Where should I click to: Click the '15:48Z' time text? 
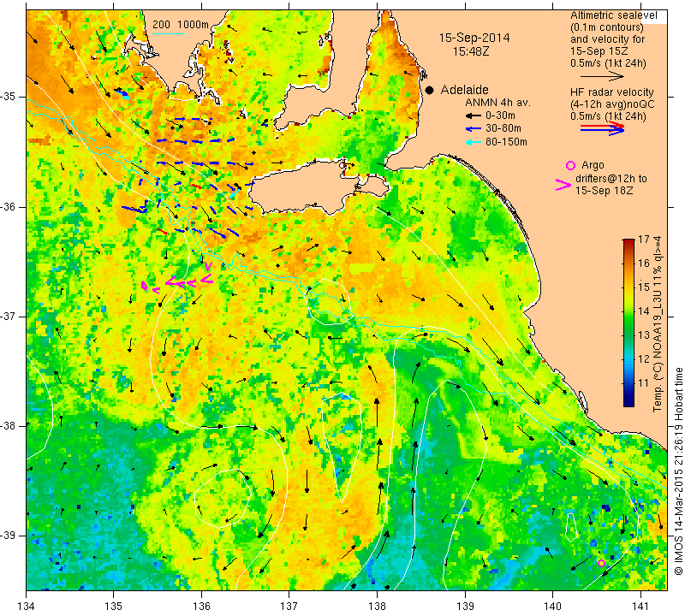[x=470, y=51]
